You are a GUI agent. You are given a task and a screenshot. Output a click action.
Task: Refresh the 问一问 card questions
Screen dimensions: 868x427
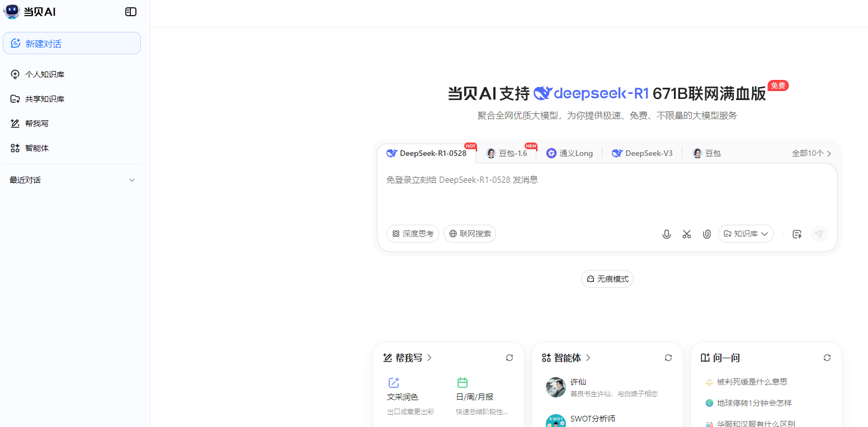827,358
